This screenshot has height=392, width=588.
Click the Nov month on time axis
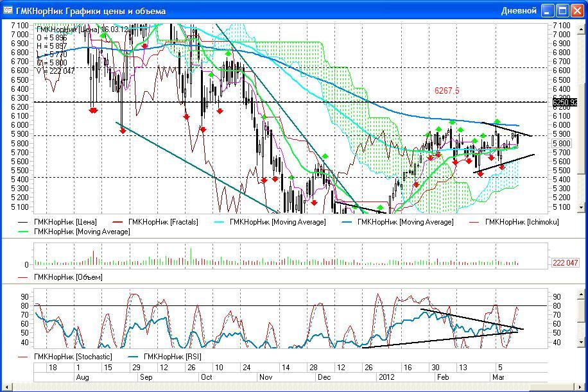tap(266, 377)
